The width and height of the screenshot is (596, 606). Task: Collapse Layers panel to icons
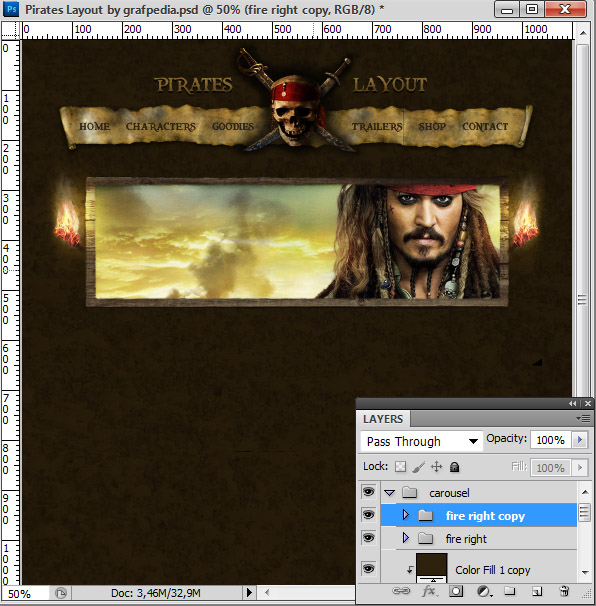pos(572,403)
